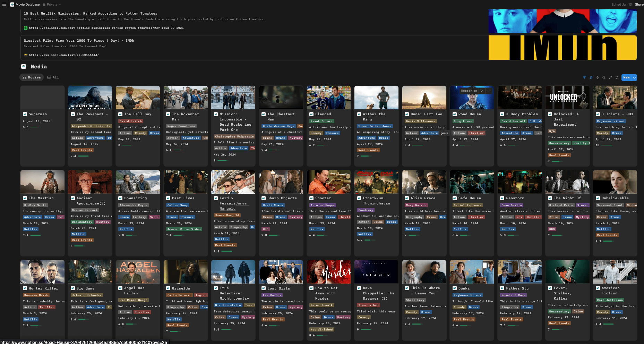
Task: Open the collider.com Netflix miniseries link
Action: pyautogui.click(x=106, y=28)
